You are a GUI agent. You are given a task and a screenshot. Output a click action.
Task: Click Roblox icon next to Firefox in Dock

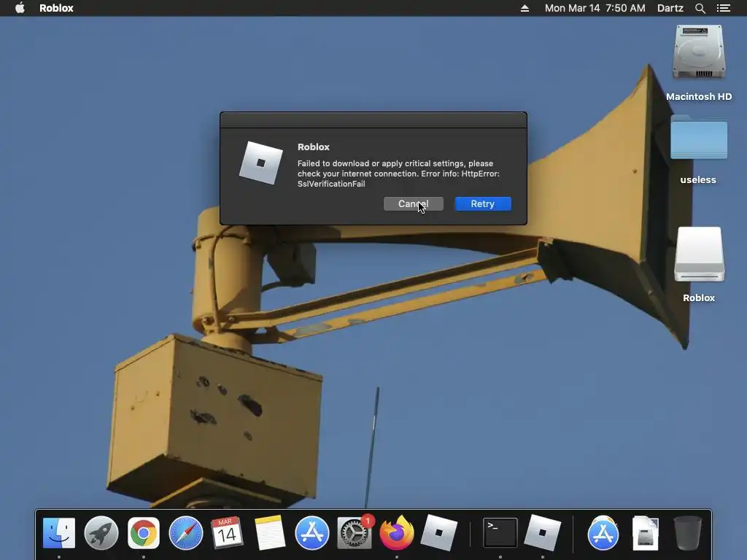click(x=438, y=533)
